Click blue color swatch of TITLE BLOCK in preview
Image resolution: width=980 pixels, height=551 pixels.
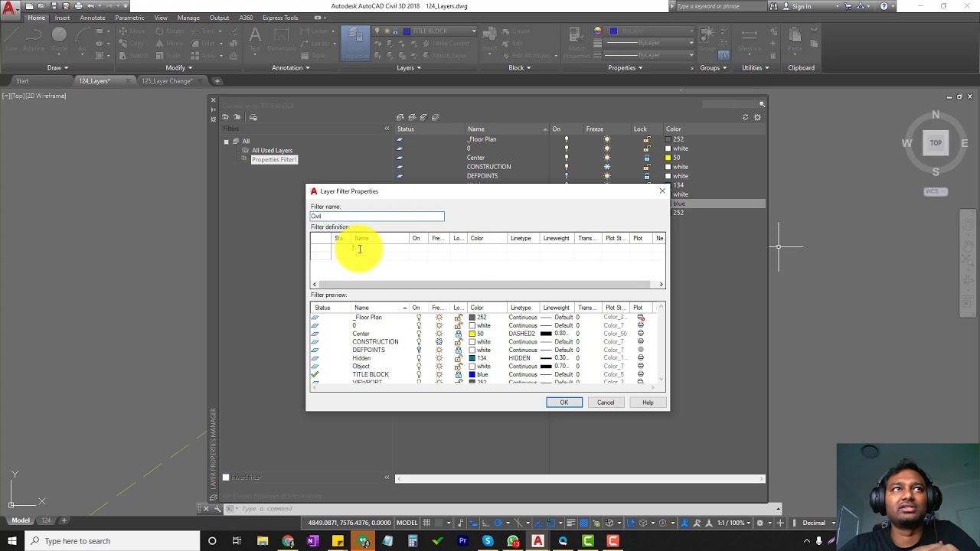coord(472,374)
